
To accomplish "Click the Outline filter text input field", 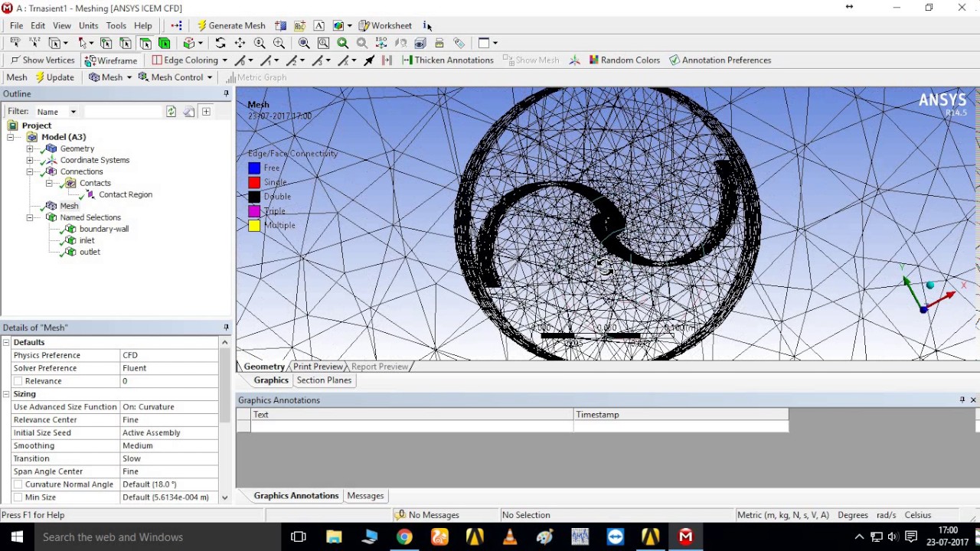I will [x=122, y=112].
